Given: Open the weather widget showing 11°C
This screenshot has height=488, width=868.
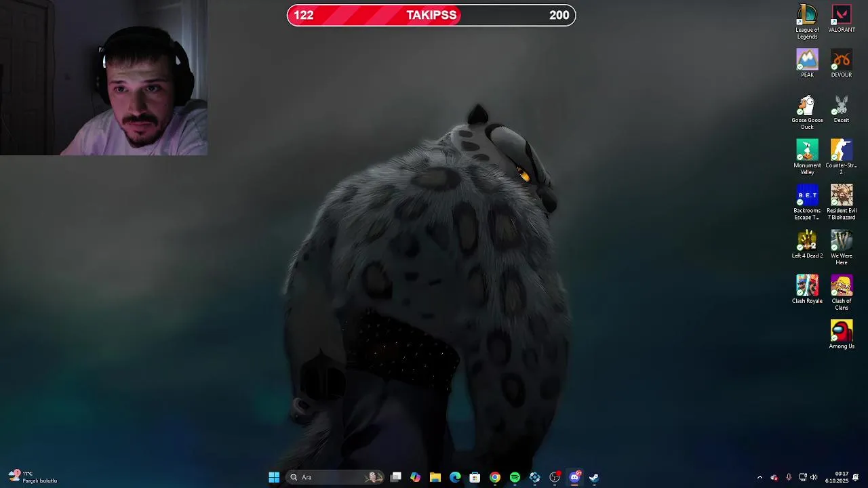Looking at the screenshot, I should point(33,477).
